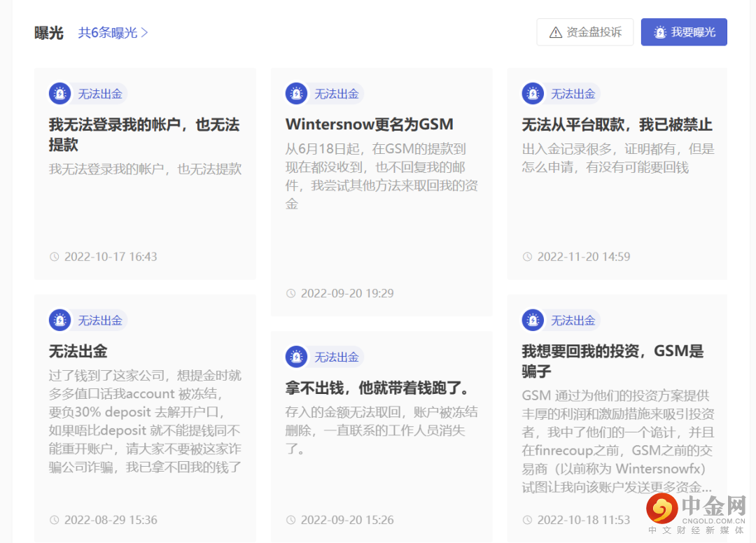Click the 资金盘投诉 button
The height and width of the screenshot is (543, 756).
point(585,31)
